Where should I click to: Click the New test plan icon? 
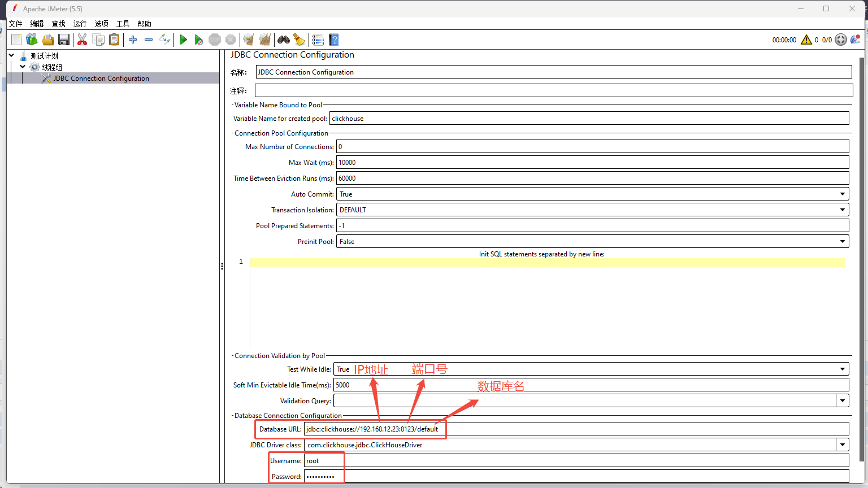16,40
